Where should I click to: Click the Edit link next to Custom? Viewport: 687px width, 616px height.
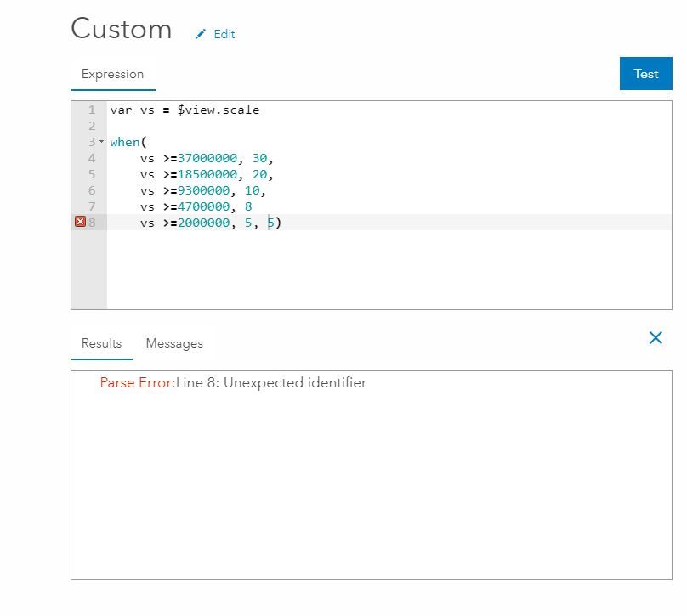point(224,34)
